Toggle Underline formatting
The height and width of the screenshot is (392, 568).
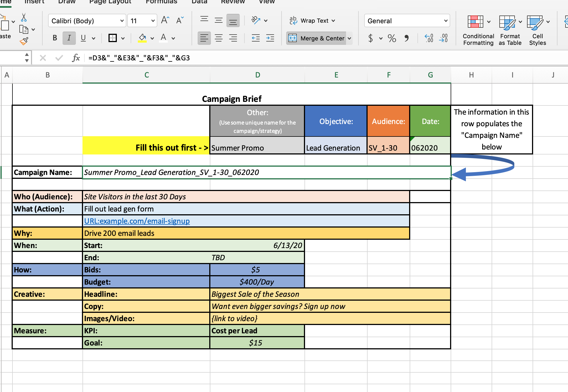tap(83, 38)
